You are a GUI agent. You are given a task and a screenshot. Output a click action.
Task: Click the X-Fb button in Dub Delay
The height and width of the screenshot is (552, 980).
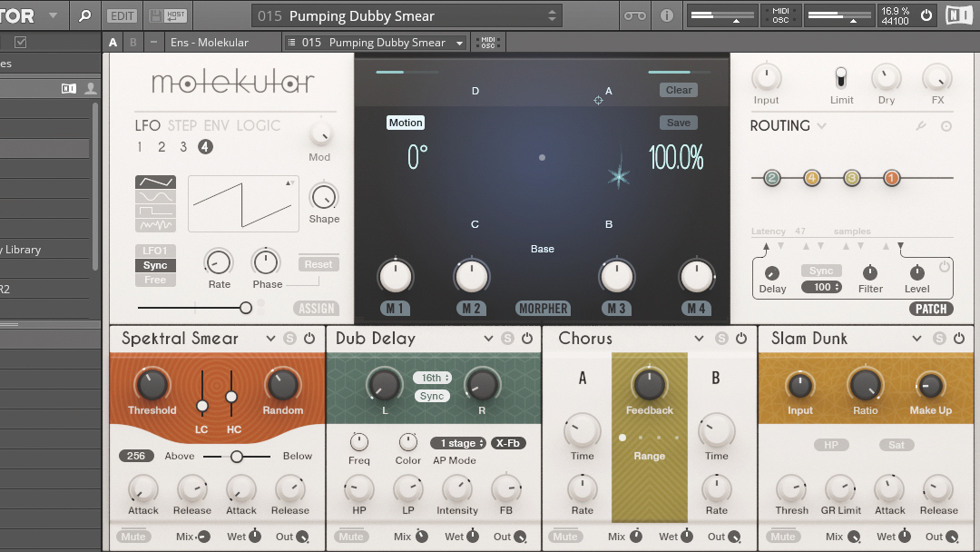click(x=508, y=443)
